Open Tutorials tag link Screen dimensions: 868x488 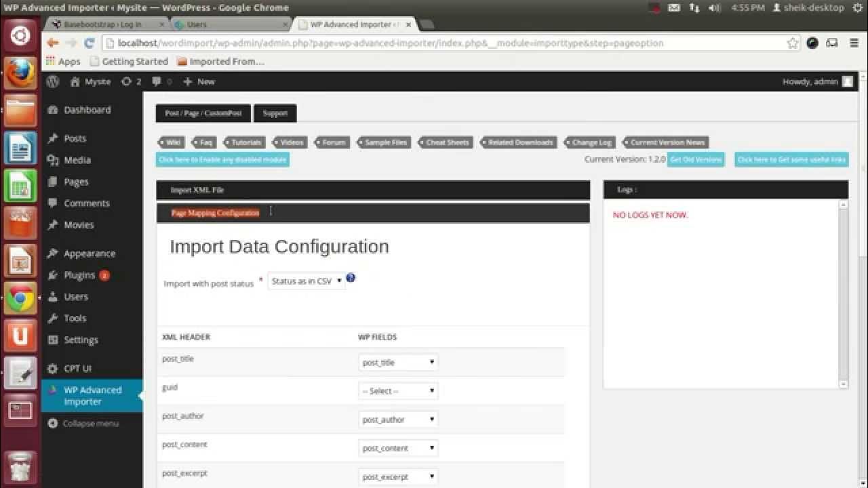[244, 142]
